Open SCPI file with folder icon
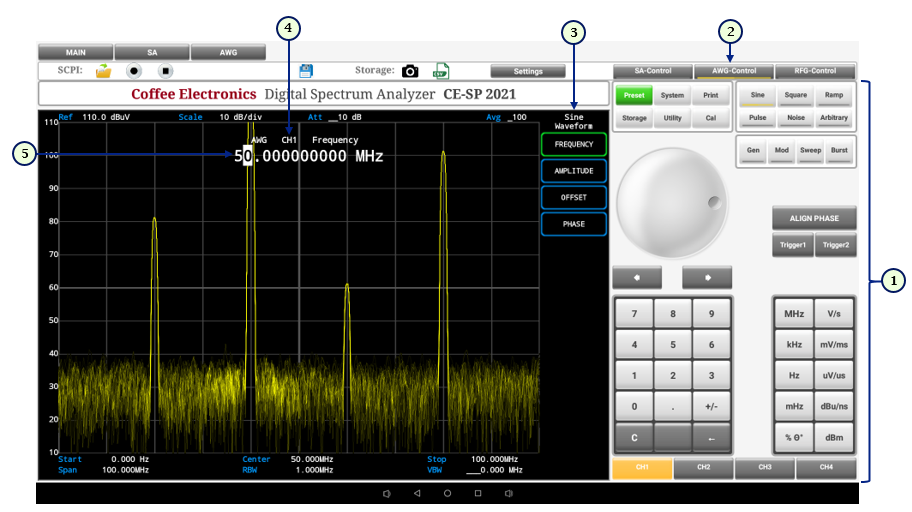The image size is (912, 512). pos(103,71)
